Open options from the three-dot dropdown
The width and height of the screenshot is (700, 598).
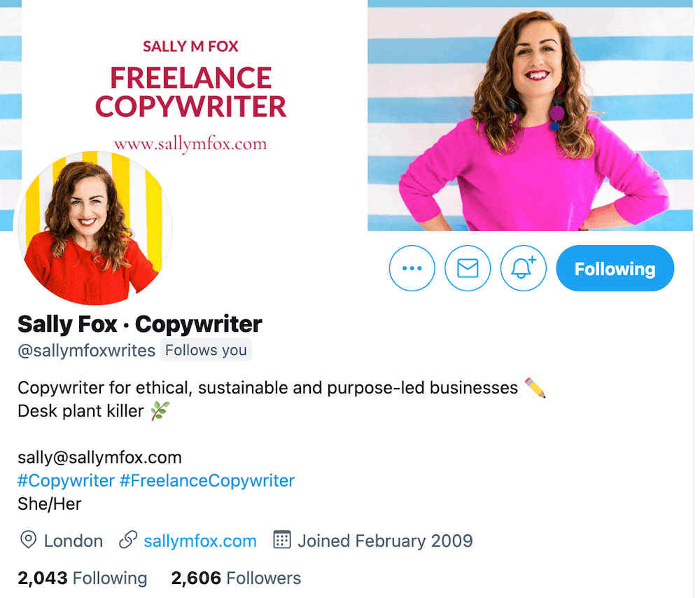point(412,268)
